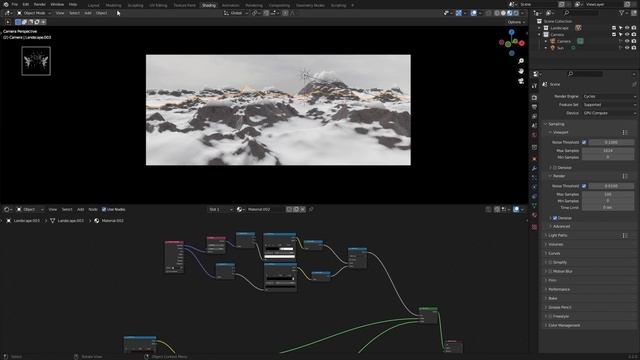Open the viewport Options dropdown
Viewport: 640px width, 360px height.
click(516, 22)
